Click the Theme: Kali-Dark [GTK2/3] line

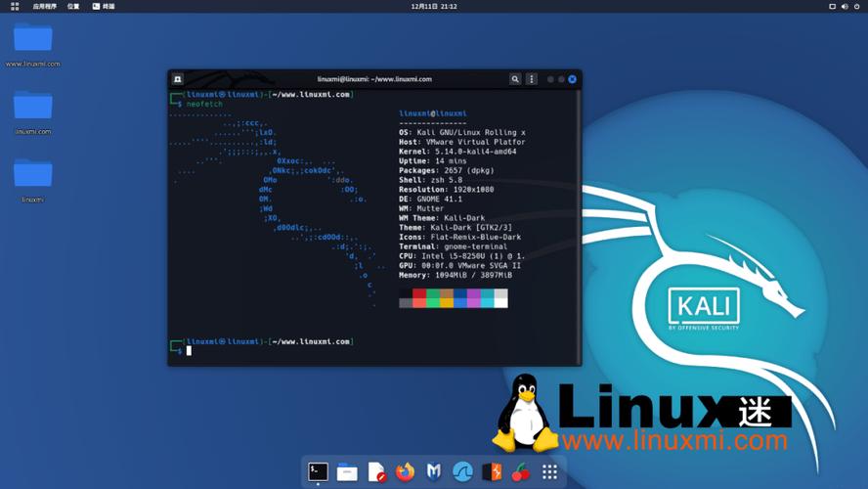(x=456, y=227)
